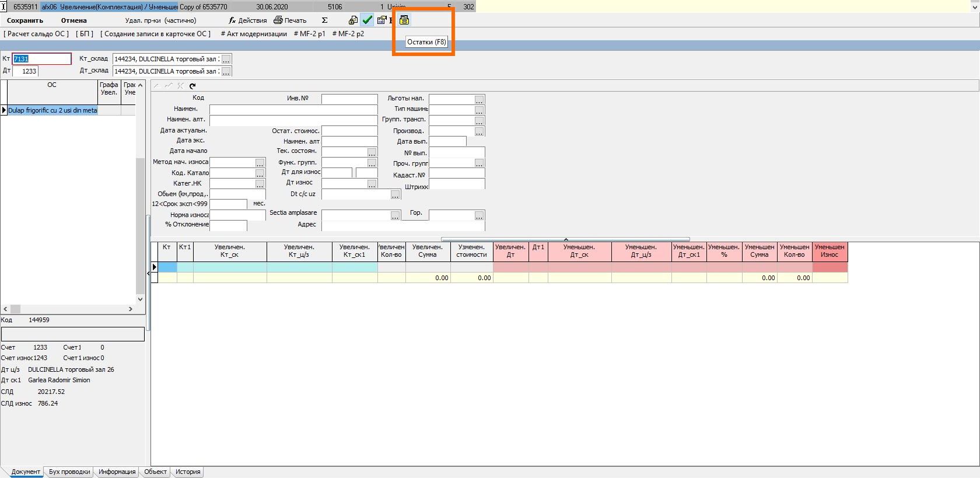Screen dimensions: 980x478
Task: Select the Dulap frigorific row in ОС list
Action: [52, 110]
